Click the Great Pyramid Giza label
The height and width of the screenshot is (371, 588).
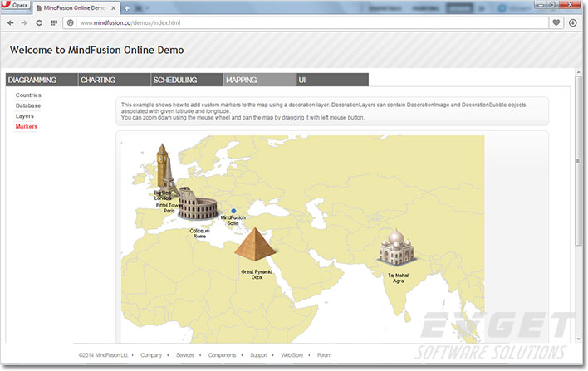click(257, 275)
